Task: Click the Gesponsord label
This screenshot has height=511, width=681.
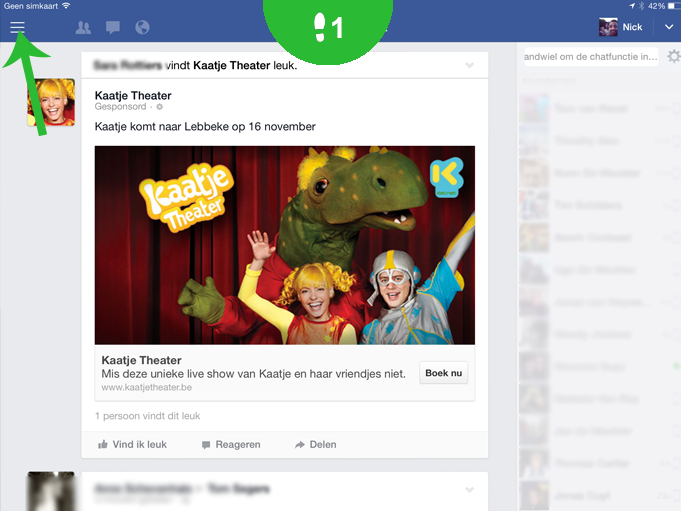Action: click(120, 107)
